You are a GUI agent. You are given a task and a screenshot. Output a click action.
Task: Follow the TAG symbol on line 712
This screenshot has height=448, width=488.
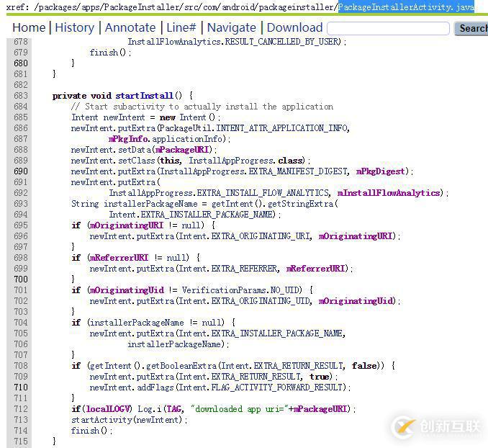[174, 408]
